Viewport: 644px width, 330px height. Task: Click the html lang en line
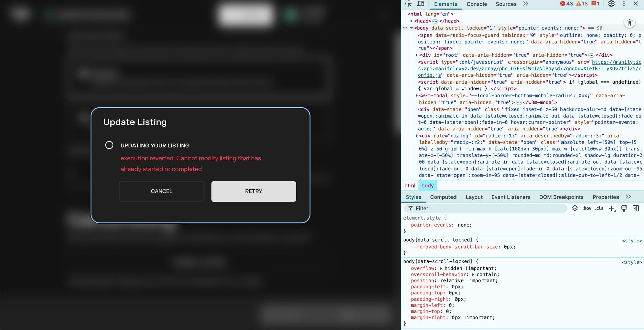click(430, 14)
